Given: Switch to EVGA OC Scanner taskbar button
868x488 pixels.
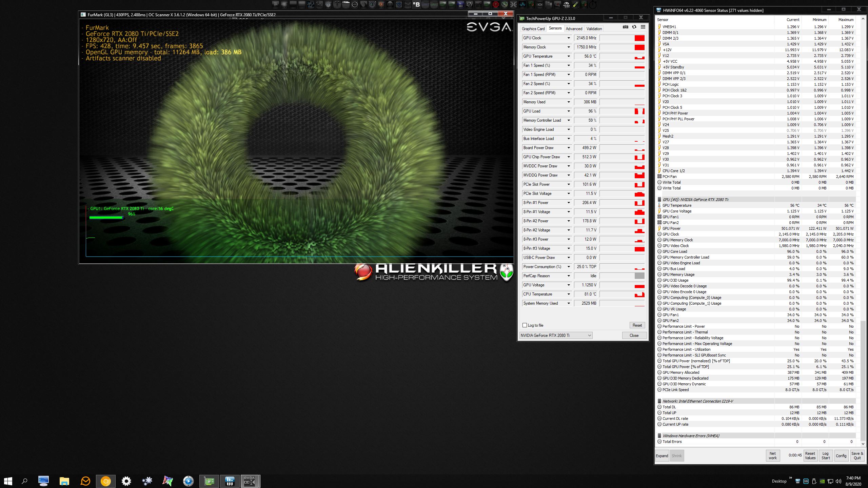Looking at the screenshot, I should click(x=250, y=481).
